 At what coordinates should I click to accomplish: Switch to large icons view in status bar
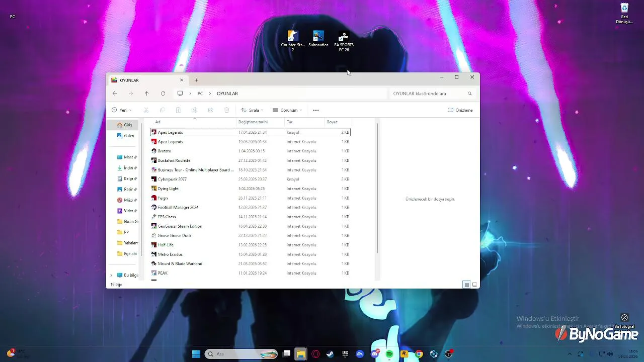(474, 285)
